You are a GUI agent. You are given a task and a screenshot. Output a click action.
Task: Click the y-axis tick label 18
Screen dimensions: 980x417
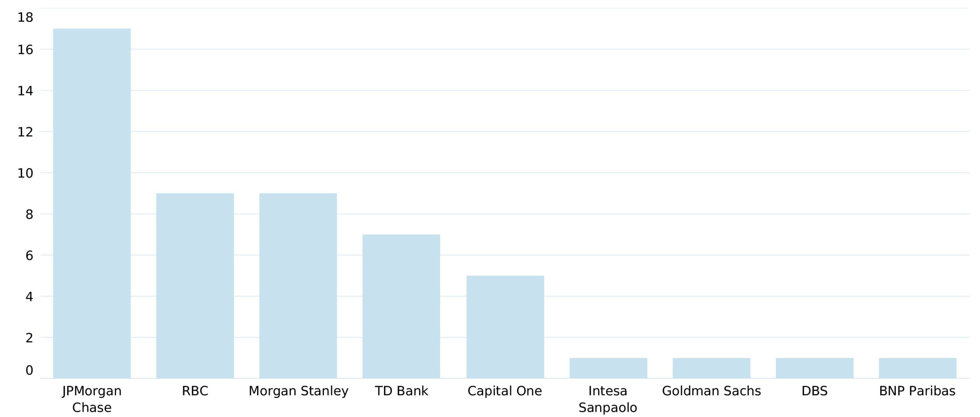pos(25,17)
